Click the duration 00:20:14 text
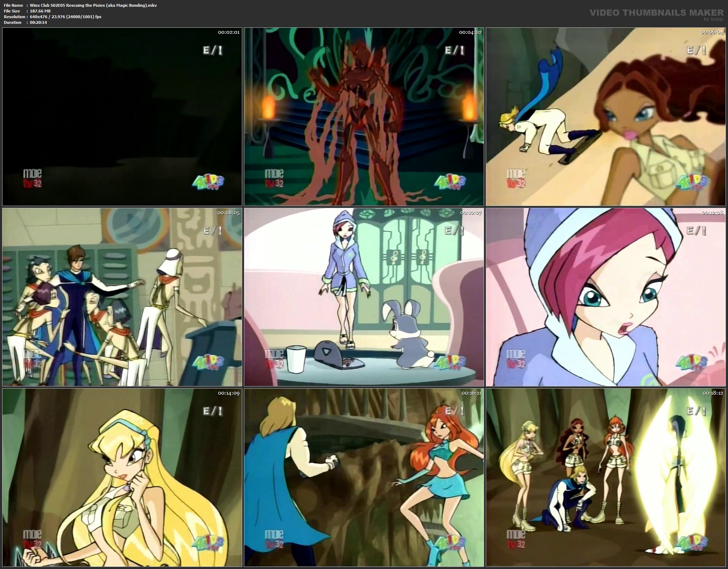 click(38, 22)
